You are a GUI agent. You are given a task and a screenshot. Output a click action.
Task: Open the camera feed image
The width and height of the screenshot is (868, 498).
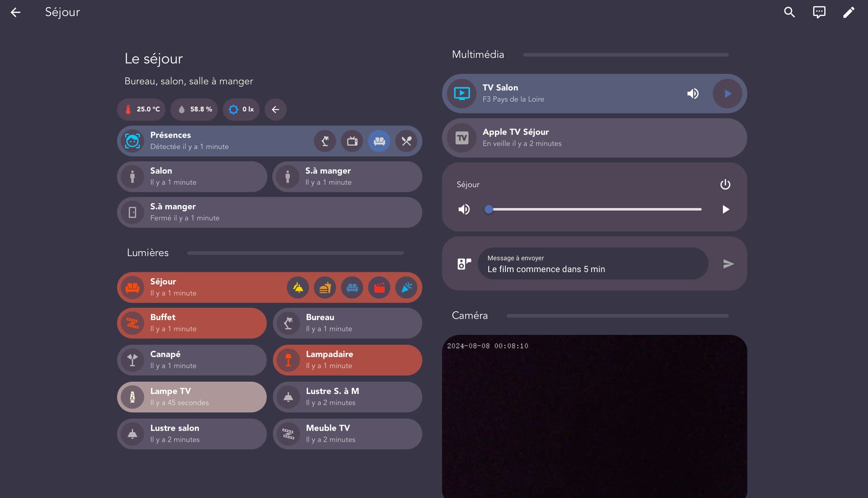click(594, 416)
